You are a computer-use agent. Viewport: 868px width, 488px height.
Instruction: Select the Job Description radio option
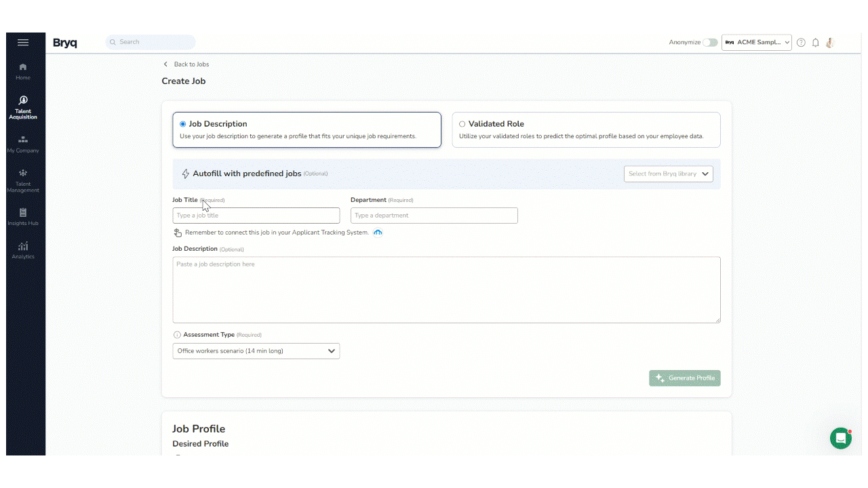coord(183,124)
